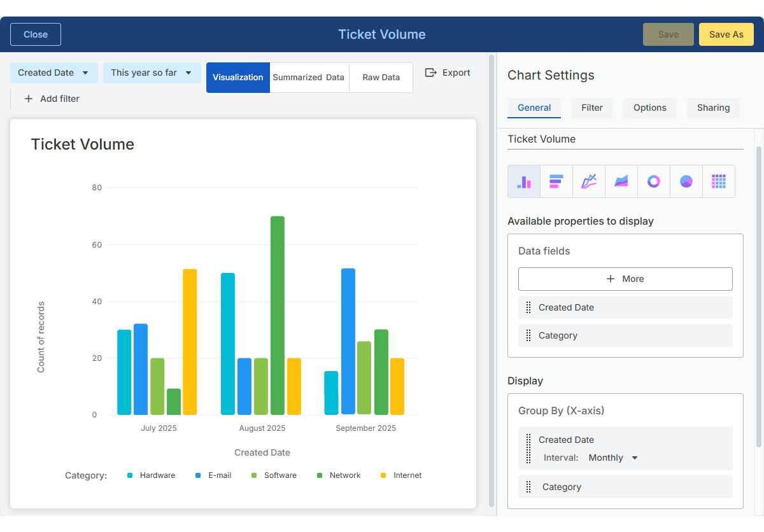This screenshot has height=532, width=764.
Task: Pick the area chart type icon
Action: click(621, 181)
